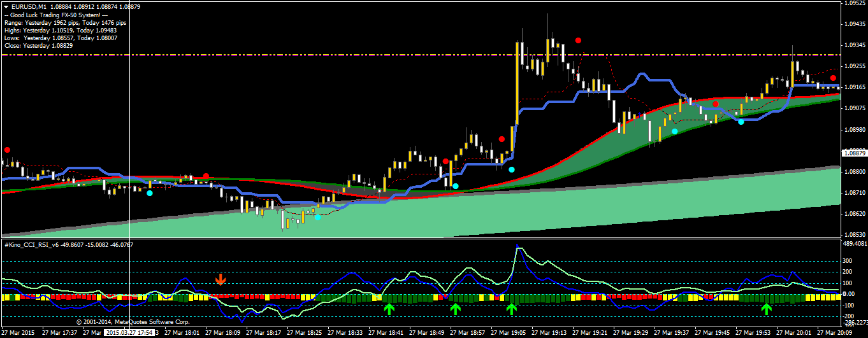
Task: Select the red dot on the band near 19:45
Action: pyautogui.click(x=716, y=104)
